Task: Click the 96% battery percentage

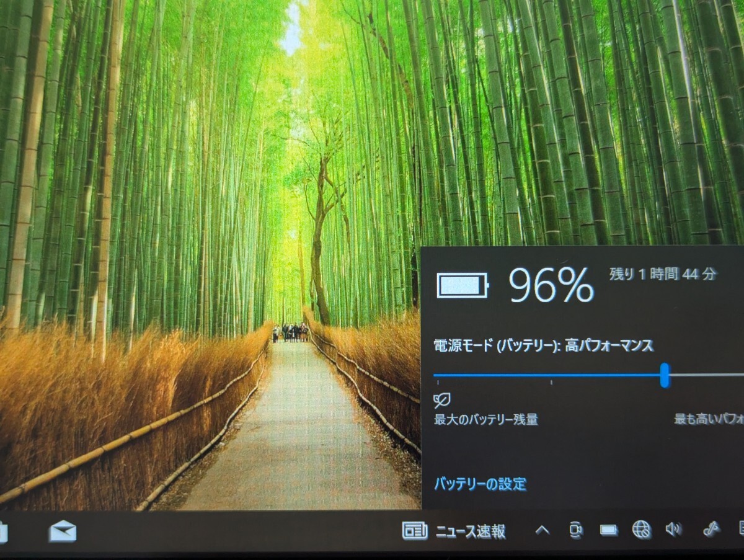Action: click(551, 285)
